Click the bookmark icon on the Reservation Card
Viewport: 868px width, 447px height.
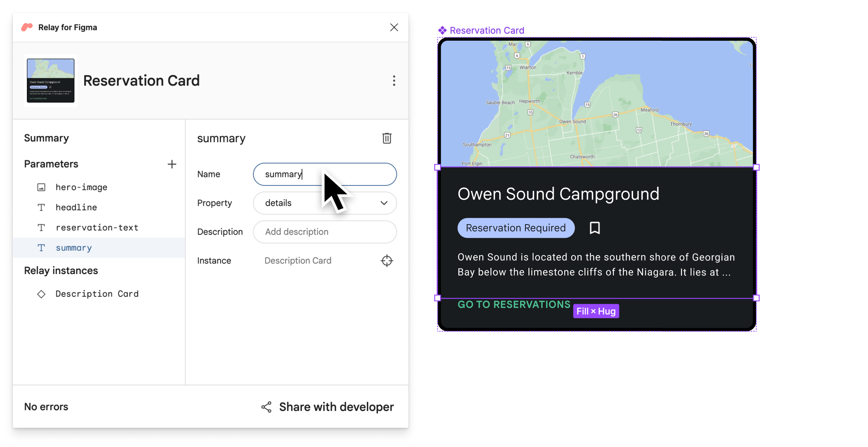(594, 228)
